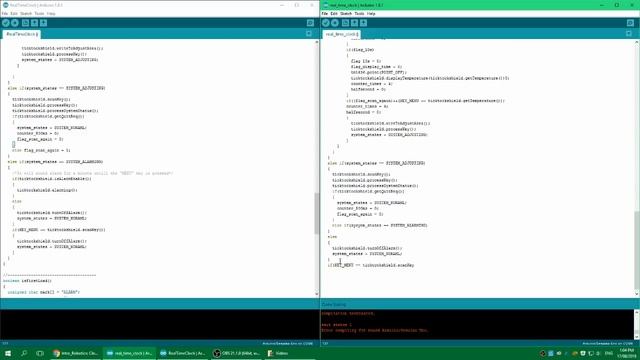Click 'Error compiling for board' console message
The width and height of the screenshot is (640, 360).
(x=375, y=330)
